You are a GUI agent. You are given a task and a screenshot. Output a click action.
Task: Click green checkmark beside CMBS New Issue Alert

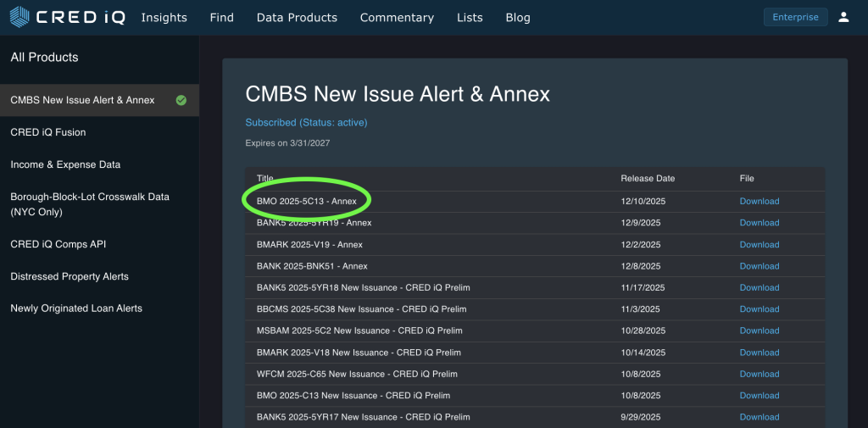coord(181,100)
